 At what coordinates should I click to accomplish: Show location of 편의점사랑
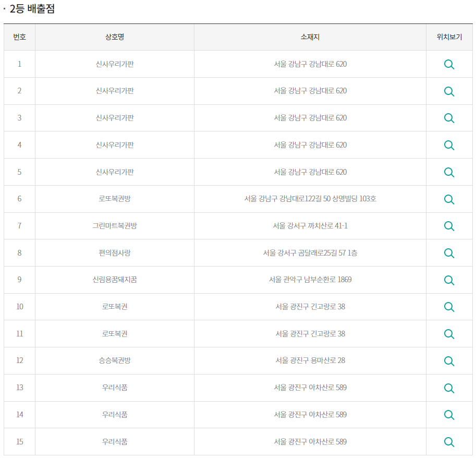click(x=449, y=253)
